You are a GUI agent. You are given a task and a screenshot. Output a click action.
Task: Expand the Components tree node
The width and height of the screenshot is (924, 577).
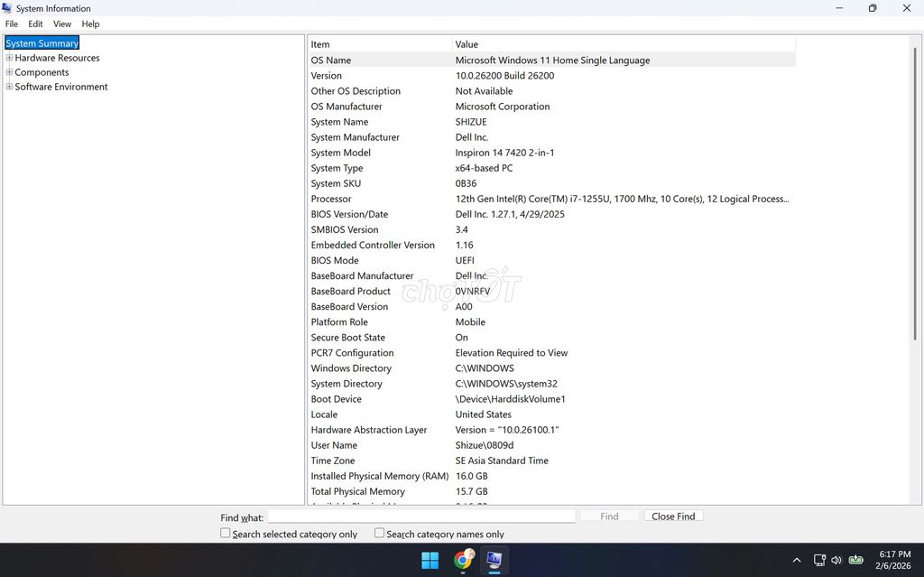tap(9, 72)
